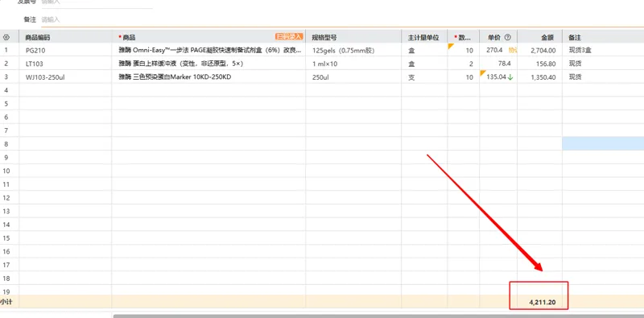Click spec cell 1 ml×10

click(x=353, y=64)
